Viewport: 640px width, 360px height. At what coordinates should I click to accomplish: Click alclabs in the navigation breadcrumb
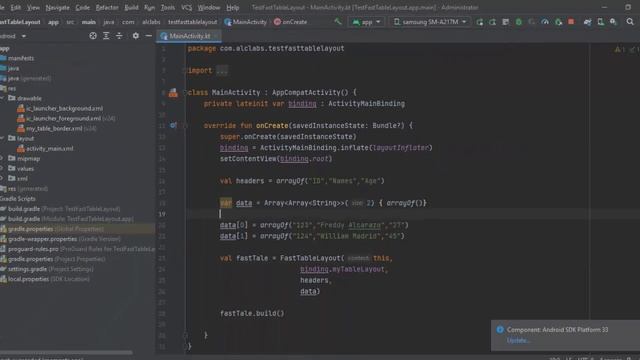(x=151, y=22)
